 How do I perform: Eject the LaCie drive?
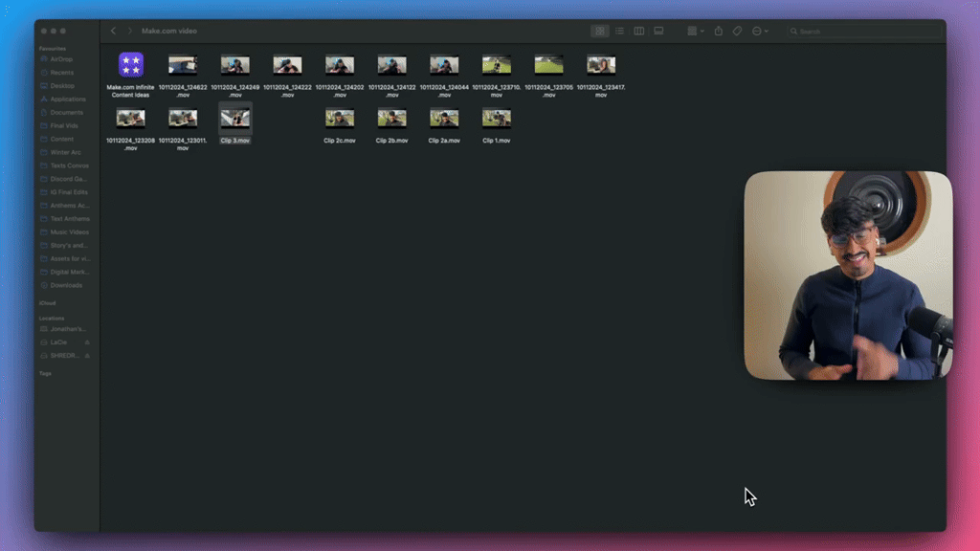89,342
